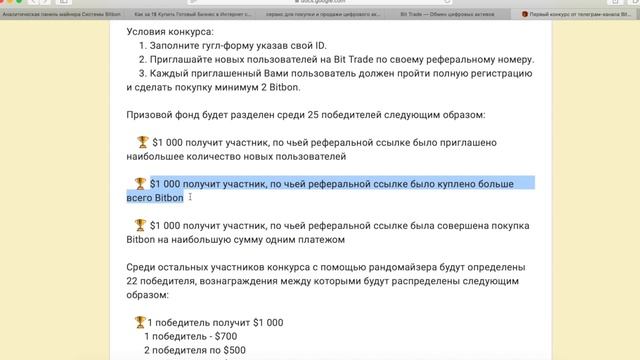Click the highlighted text 'по чьей реферальной ссылке было куплено больше'
The width and height of the screenshot is (640, 360).
(x=392, y=184)
